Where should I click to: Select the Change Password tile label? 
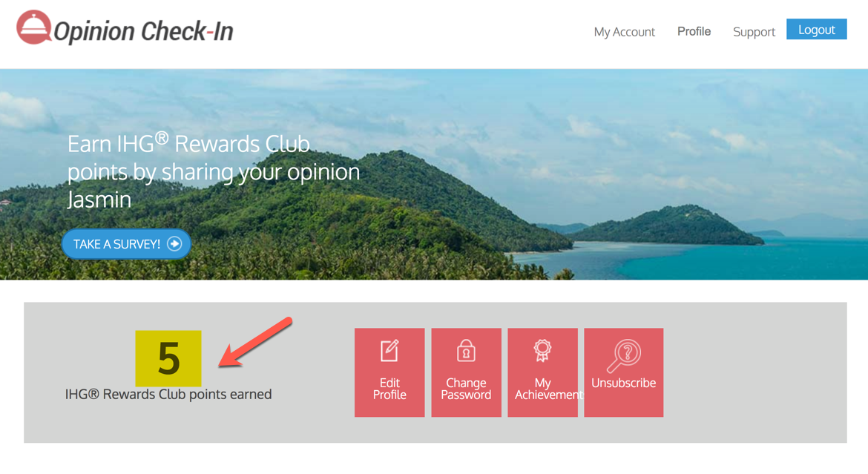(466, 389)
